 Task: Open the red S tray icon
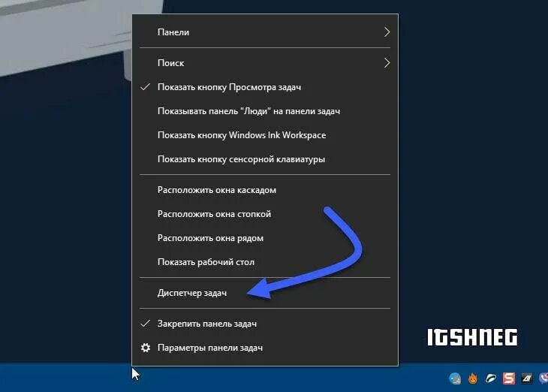tap(509, 378)
